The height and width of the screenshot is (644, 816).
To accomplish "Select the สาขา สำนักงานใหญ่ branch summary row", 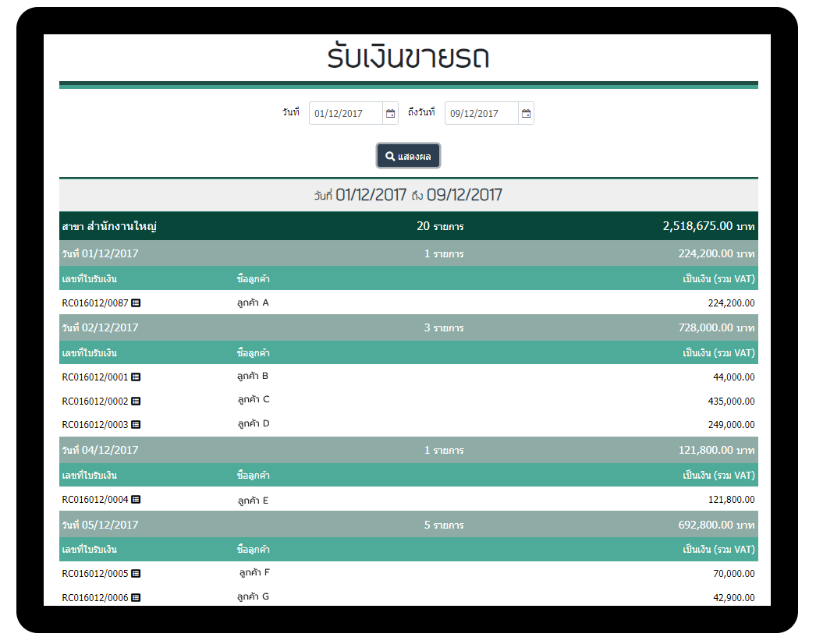I will (408, 226).
